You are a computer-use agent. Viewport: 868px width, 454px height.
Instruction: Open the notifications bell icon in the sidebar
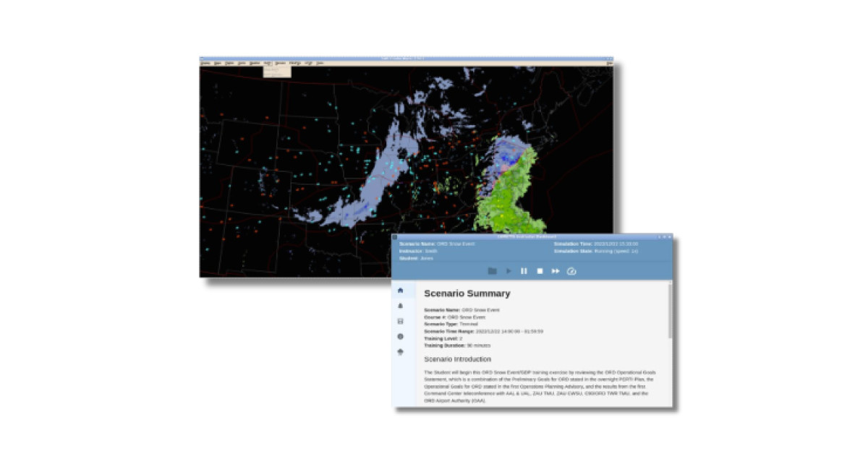[400, 306]
